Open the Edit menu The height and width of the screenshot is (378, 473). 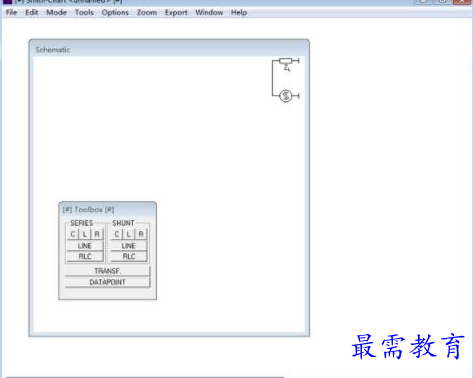coord(32,12)
